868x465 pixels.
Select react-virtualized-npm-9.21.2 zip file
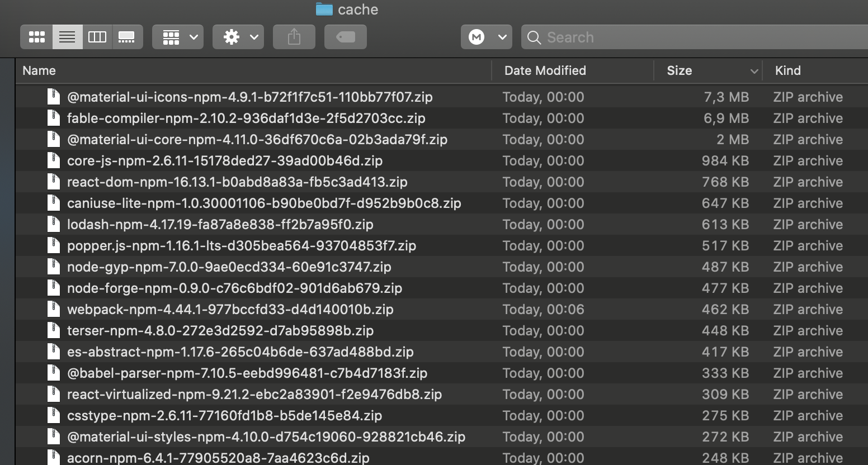point(254,395)
